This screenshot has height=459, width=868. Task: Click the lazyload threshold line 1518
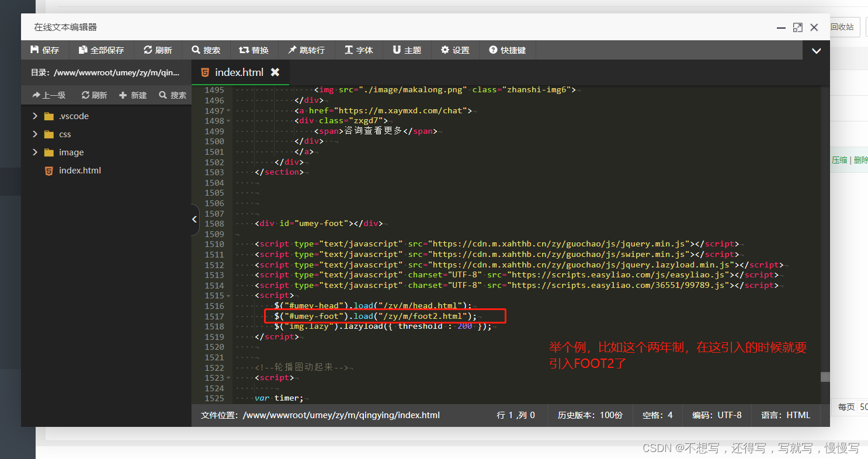tap(383, 326)
